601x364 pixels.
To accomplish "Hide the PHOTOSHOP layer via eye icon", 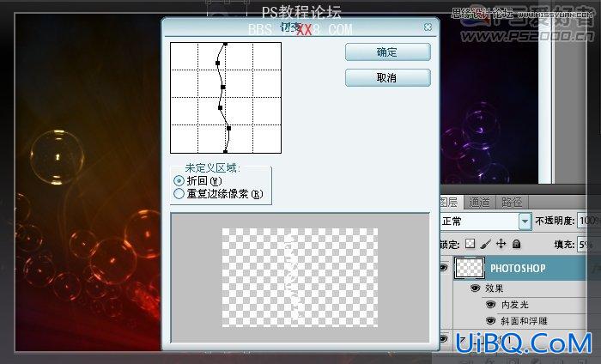I will point(444,268).
